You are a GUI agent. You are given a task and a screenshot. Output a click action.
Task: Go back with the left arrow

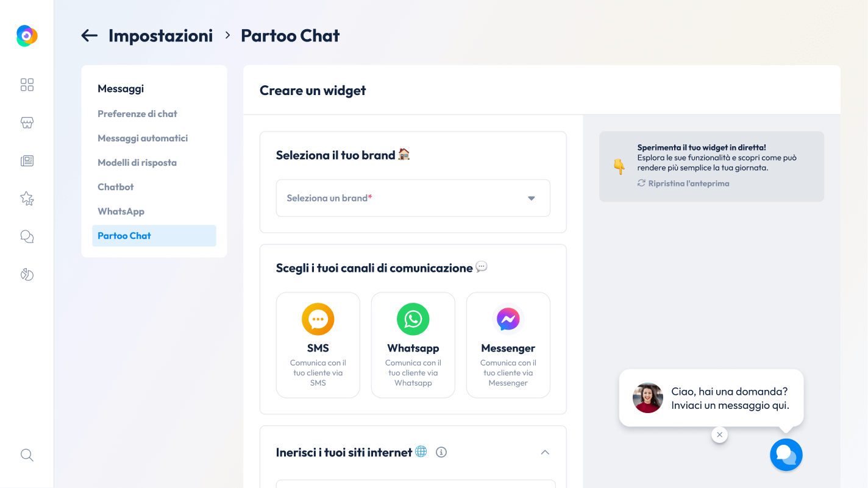point(90,36)
